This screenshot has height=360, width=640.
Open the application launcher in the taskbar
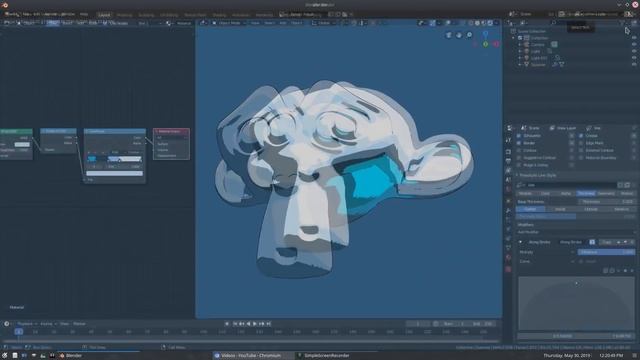(x=4, y=356)
